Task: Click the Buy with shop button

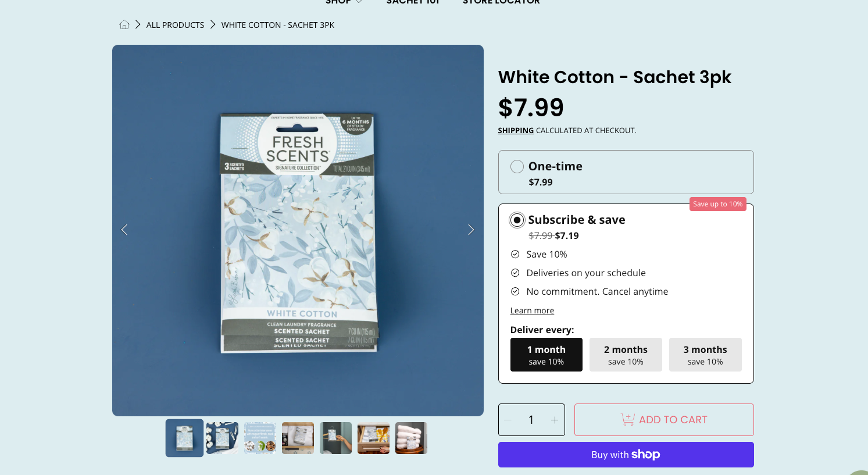Action: click(626, 455)
